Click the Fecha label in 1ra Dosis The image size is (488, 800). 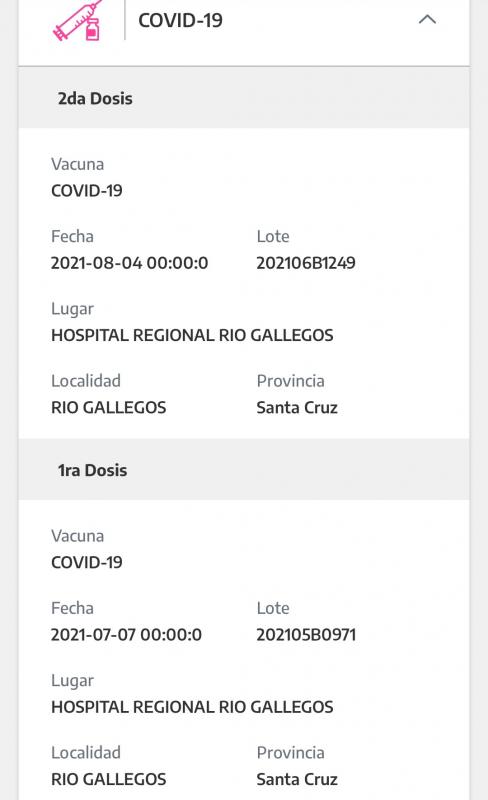72,608
